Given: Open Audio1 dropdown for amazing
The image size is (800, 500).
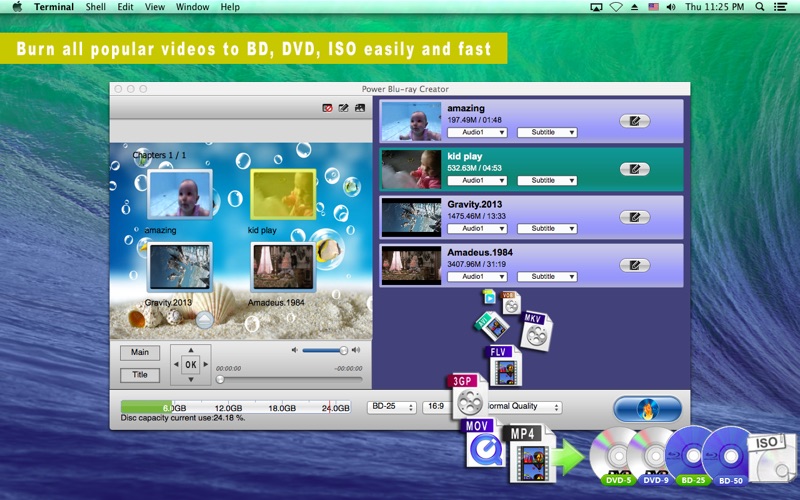Looking at the screenshot, I should click(477, 132).
